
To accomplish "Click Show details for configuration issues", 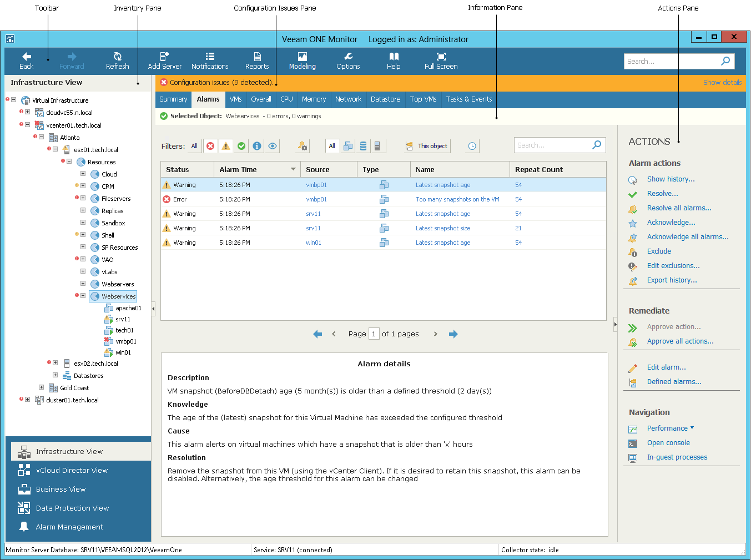I will 722,83.
